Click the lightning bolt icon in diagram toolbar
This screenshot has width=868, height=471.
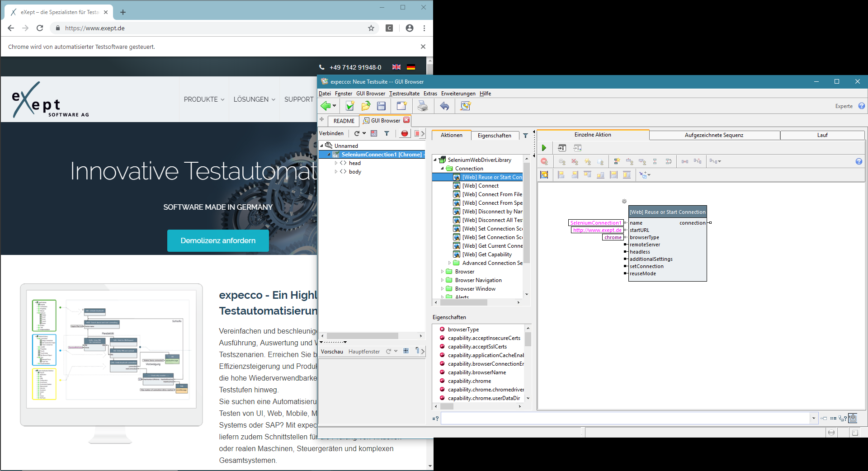pos(587,161)
